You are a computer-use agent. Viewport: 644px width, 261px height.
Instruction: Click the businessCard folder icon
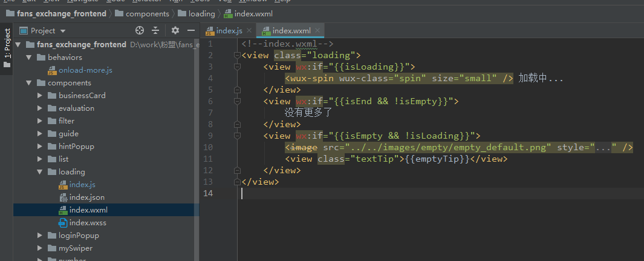pyautogui.click(x=52, y=95)
